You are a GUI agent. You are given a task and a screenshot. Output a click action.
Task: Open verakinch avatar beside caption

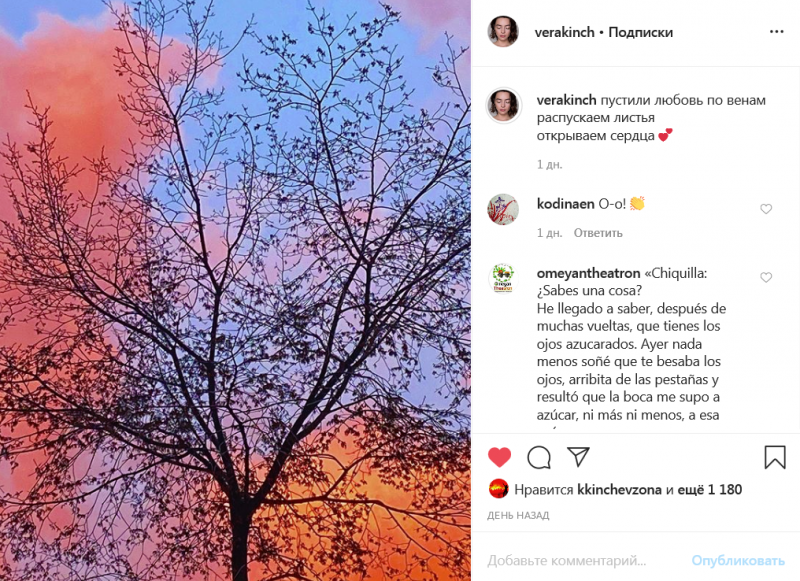pos(504,105)
